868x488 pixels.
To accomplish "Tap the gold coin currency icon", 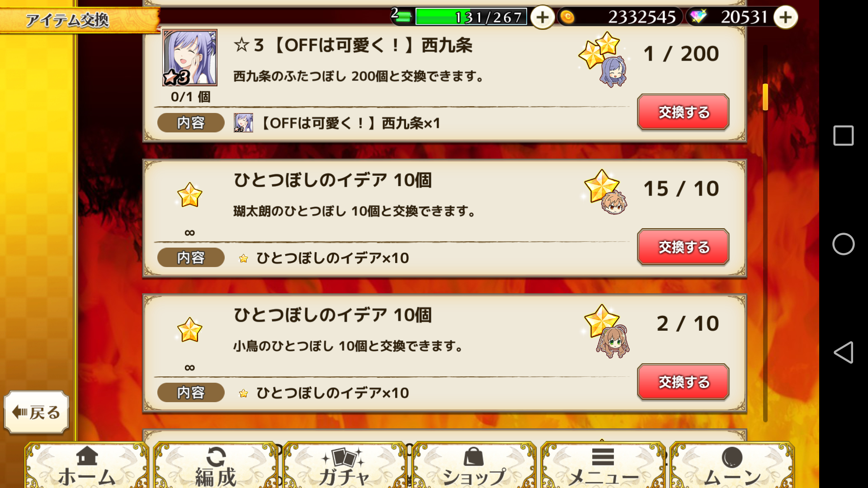I will (x=567, y=17).
